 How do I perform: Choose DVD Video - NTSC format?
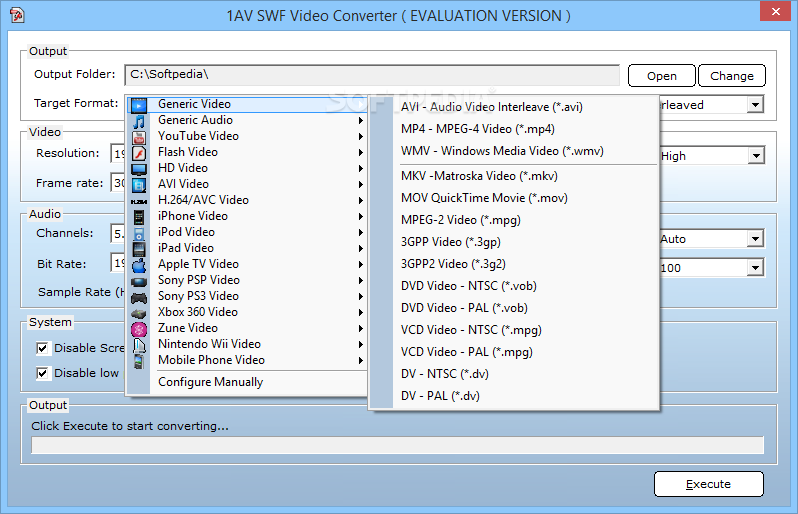[x=514, y=286]
